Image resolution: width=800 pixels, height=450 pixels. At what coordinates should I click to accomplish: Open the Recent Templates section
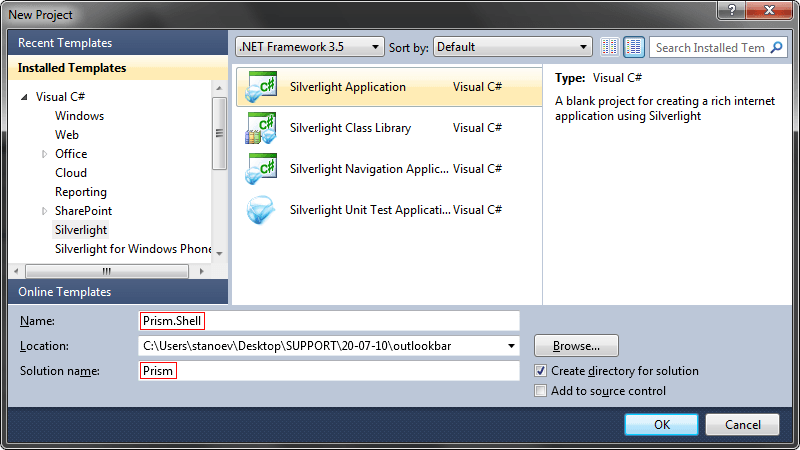(x=65, y=43)
